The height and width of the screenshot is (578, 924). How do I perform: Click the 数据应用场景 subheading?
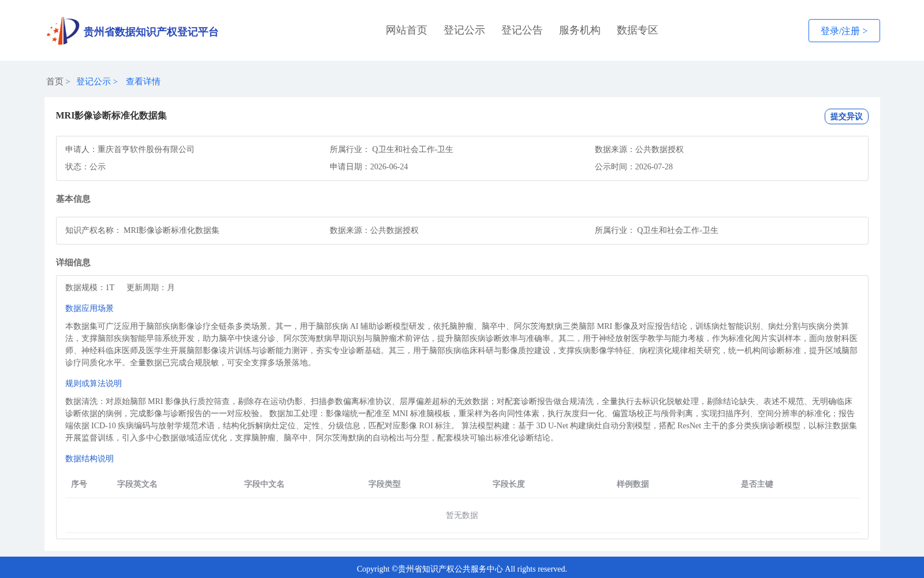pos(90,308)
